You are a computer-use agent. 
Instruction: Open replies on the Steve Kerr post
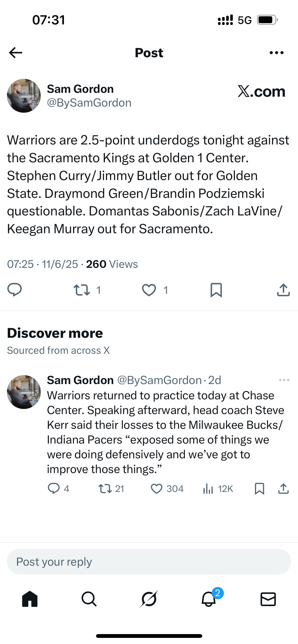pyautogui.click(x=54, y=489)
